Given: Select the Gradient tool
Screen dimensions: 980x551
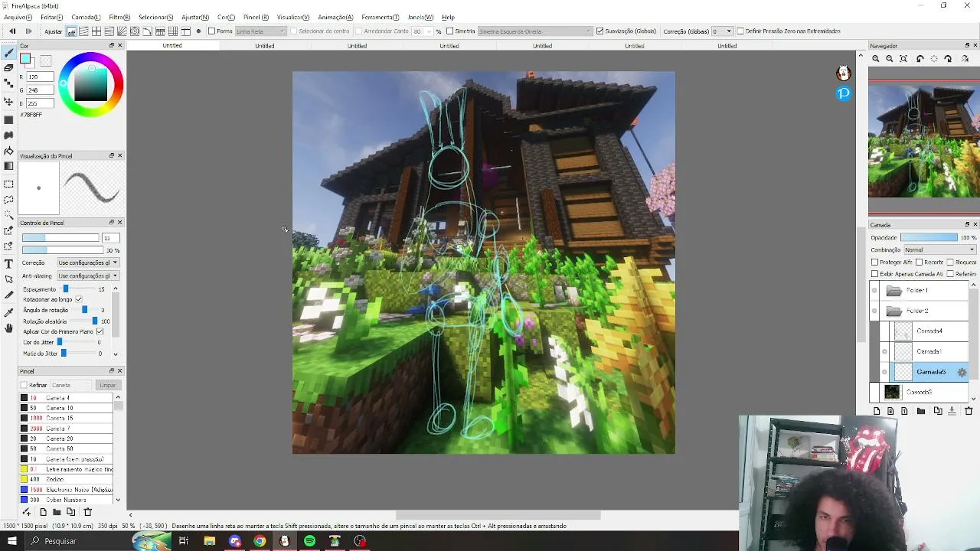Looking at the screenshot, I should [x=8, y=166].
